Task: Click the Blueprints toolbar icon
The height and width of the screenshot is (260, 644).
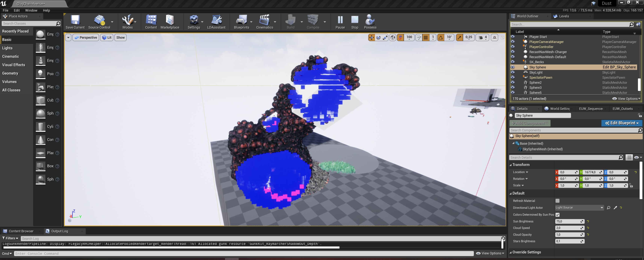Action: tap(241, 22)
